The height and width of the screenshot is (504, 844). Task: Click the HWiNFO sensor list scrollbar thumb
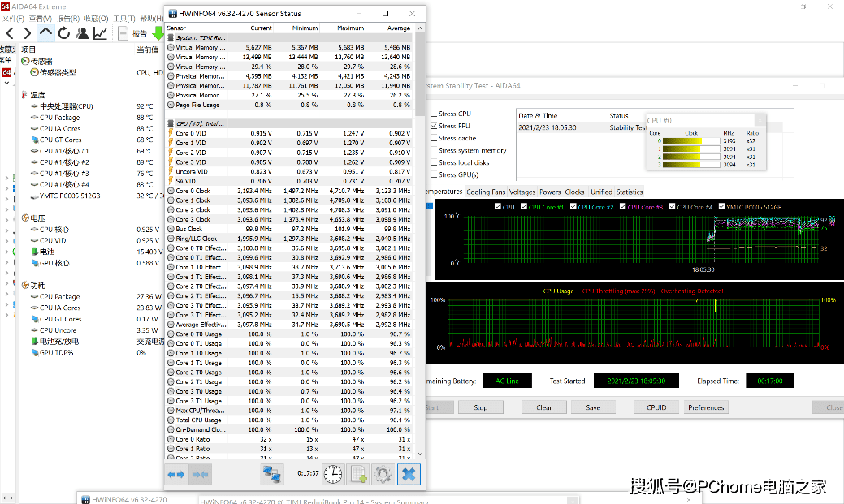tap(420, 74)
